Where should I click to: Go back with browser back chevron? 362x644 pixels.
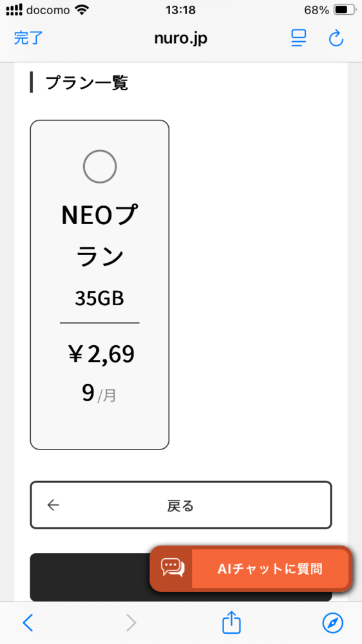pyautogui.click(x=28, y=623)
